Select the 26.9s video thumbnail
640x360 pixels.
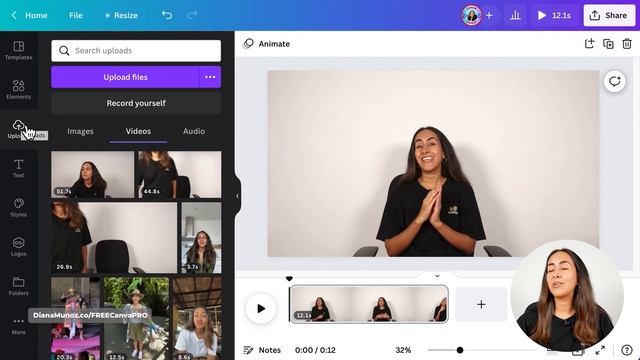[114, 238]
